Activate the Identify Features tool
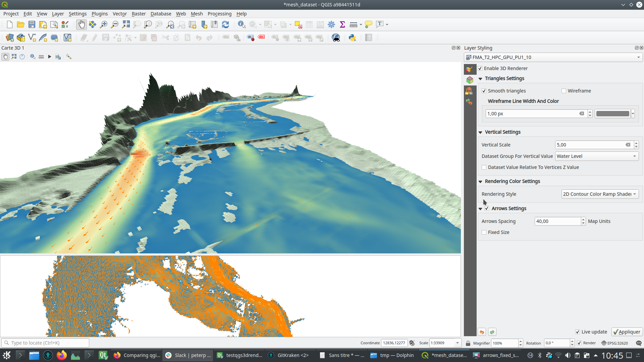 (241, 24)
